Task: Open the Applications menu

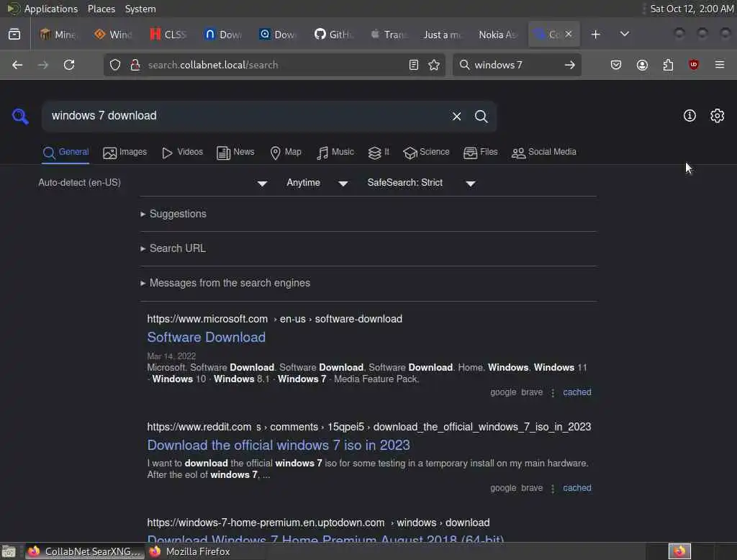Action: tap(51, 9)
